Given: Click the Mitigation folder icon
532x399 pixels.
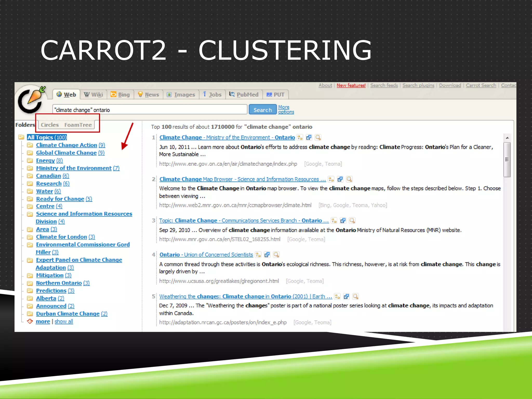Looking at the screenshot, I should tap(30, 275).
